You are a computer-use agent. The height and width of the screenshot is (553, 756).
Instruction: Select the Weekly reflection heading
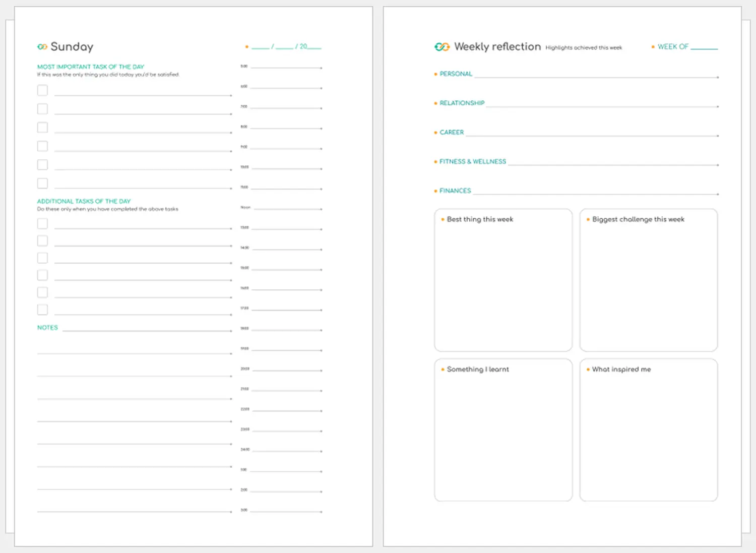[497, 46]
